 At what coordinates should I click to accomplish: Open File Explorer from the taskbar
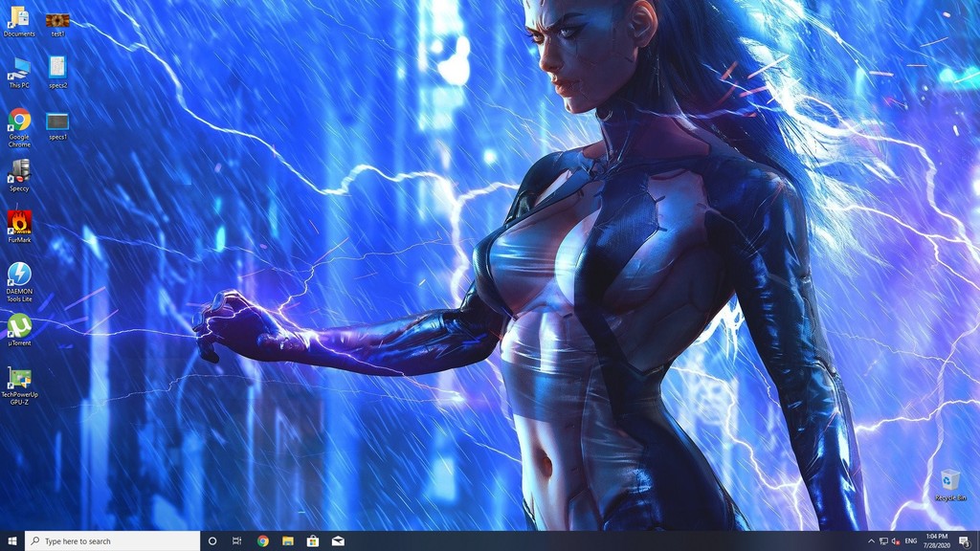[x=287, y=541]
